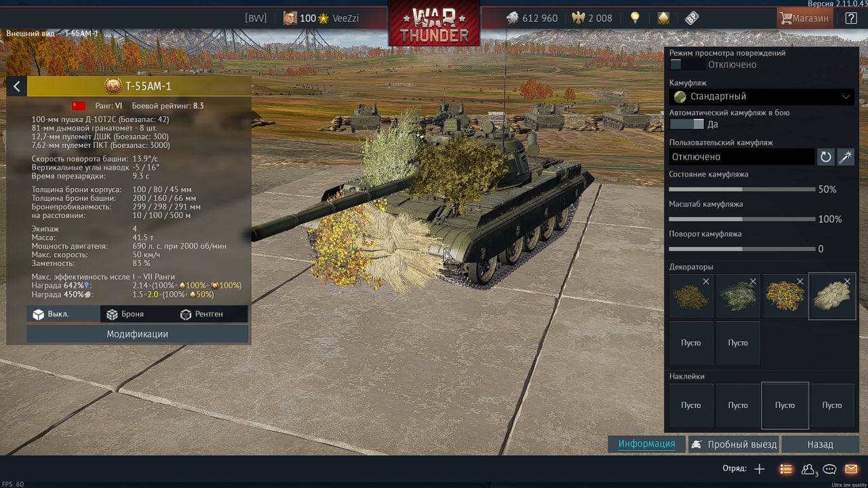The width and height of the screenshot is (868, 488).
Task: Open the lightbulb hints icon in top bar
Action: pos(635,18)
